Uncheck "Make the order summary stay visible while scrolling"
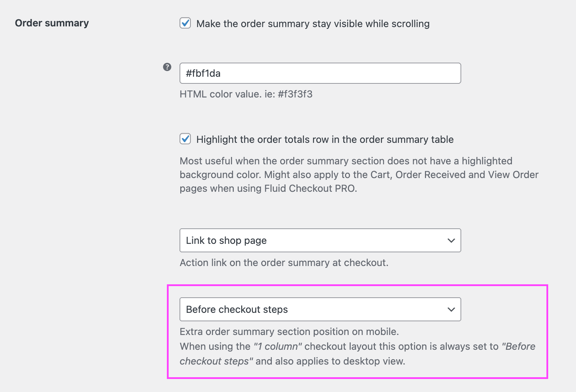Screen dimensions: 576x392 (185, 23)
